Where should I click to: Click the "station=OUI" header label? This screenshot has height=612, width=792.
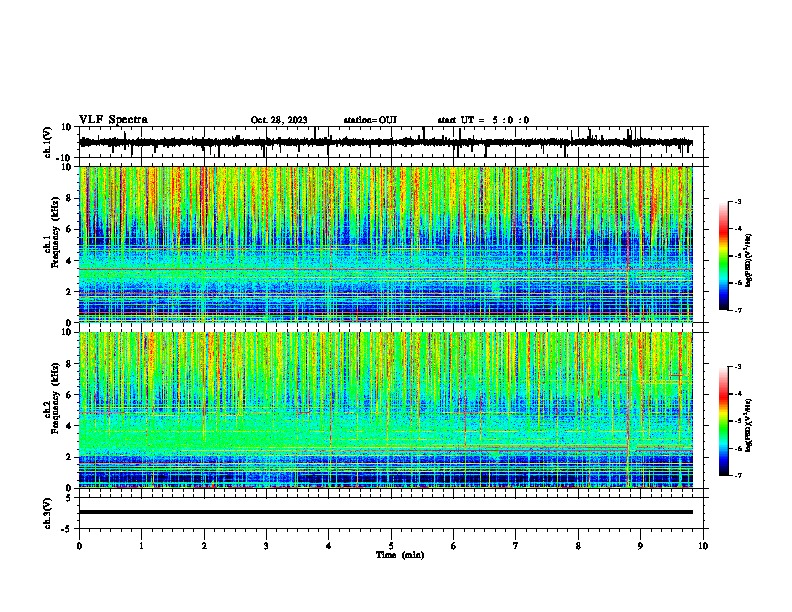click(x=370, y=120)
